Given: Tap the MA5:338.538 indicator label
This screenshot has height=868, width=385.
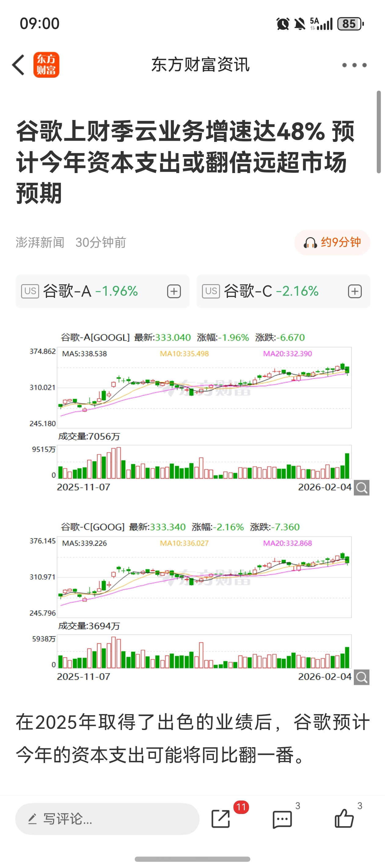Looking at the screenshot, I should click(x=84, y=354).
